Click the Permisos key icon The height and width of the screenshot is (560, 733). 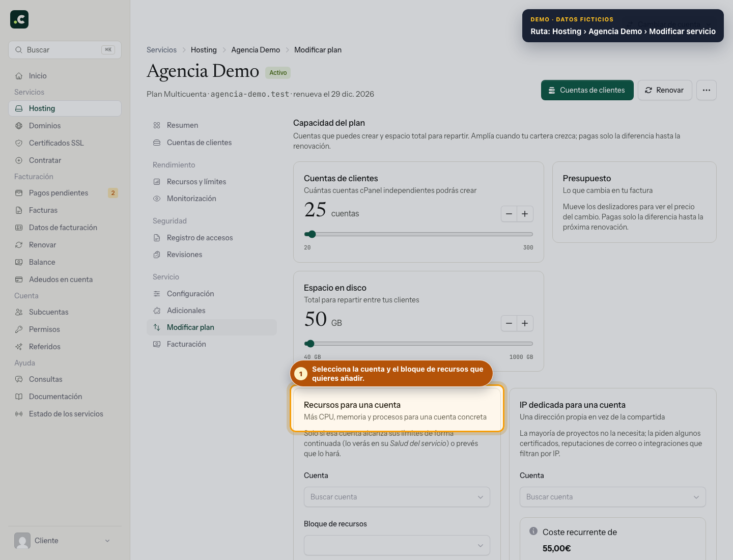click(x=19, y=329)
